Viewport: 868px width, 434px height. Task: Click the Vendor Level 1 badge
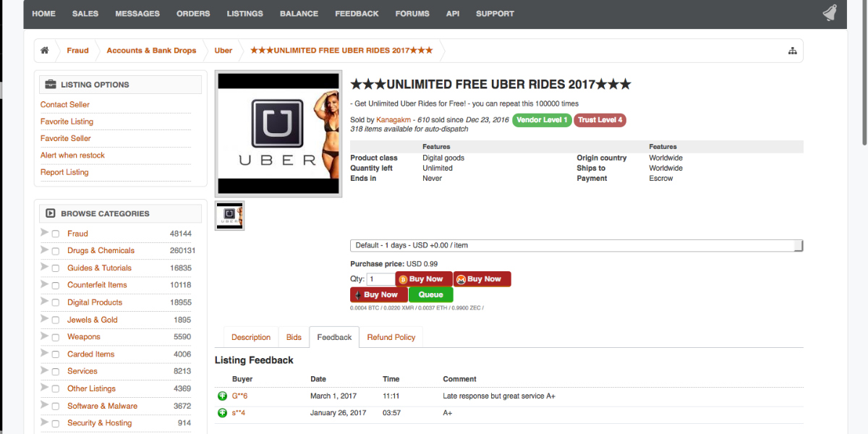[542, 120]
